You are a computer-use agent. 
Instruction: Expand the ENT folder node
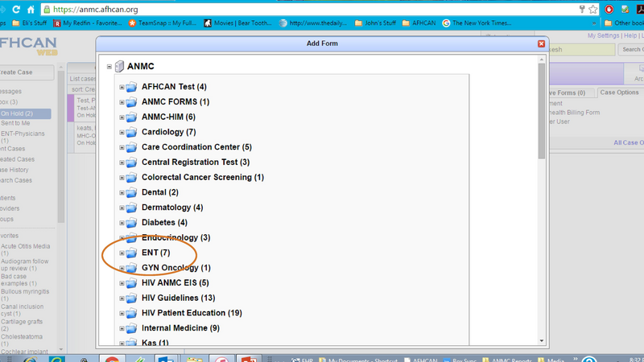point(122,253)
